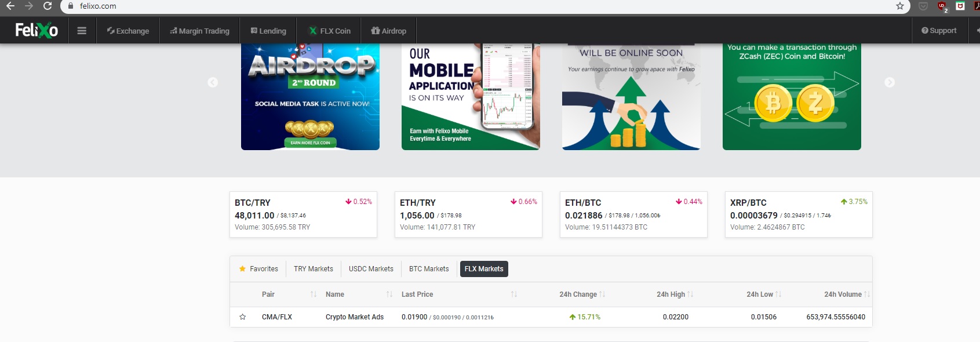Image resolution: width=980 pixels, height=342 pixels.
Task: Switch to the TRY Markets tab
Action: point(314,269)
